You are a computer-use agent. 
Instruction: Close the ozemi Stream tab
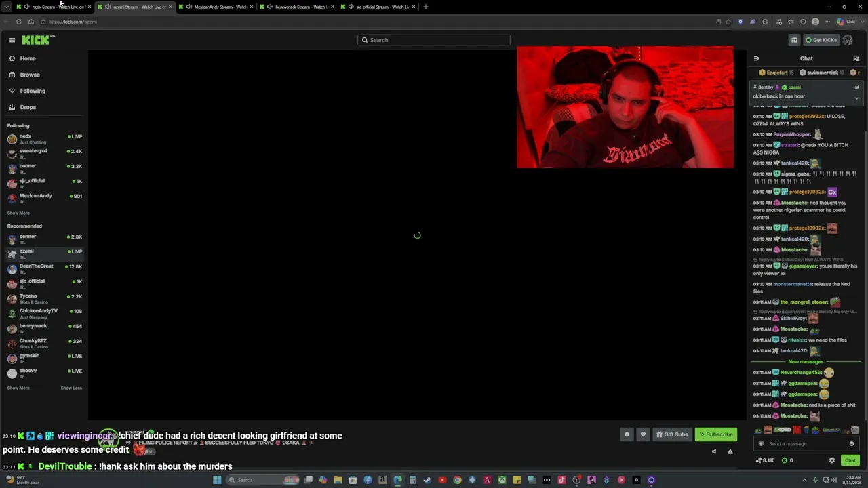point(170,7)
